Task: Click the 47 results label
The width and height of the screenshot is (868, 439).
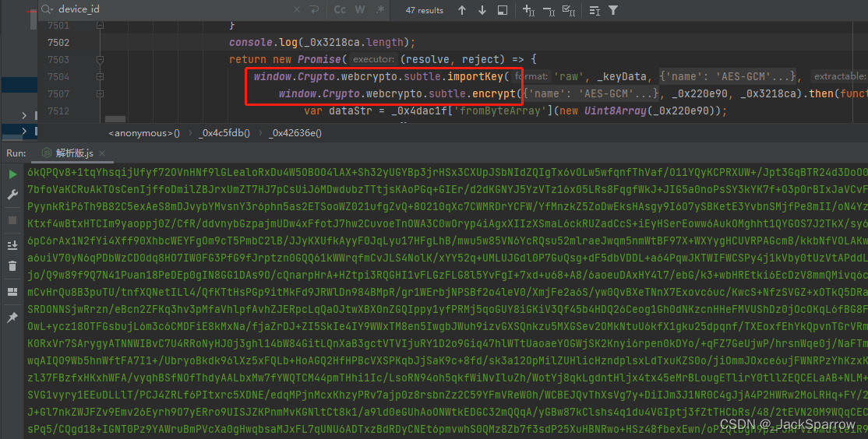Action: pyautogui.click(x=425, y=10)
